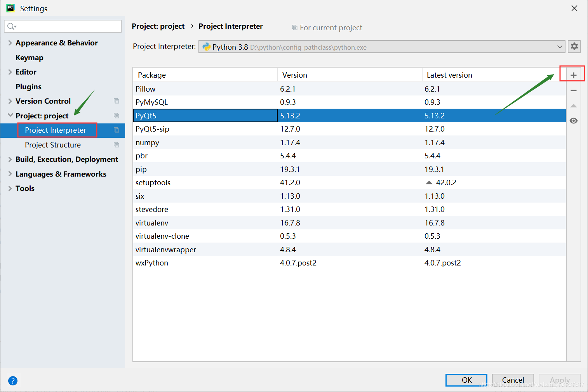Expand the Appearance & Behavior section

tap(10, 43)
